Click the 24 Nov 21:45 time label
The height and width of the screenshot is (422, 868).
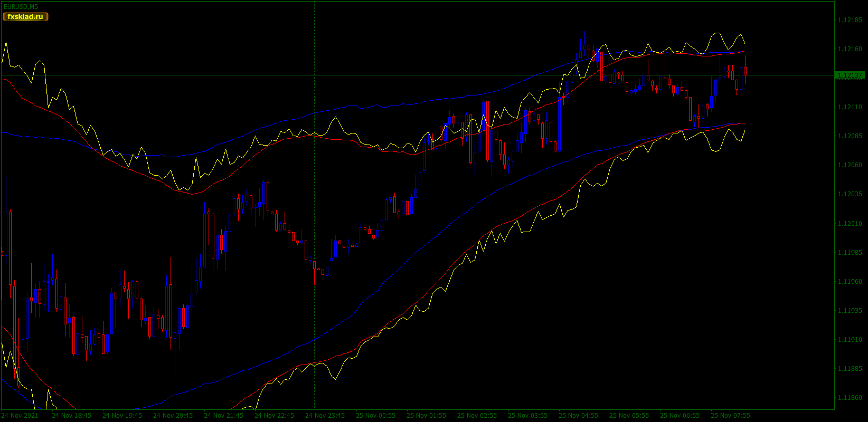(223, 416)
